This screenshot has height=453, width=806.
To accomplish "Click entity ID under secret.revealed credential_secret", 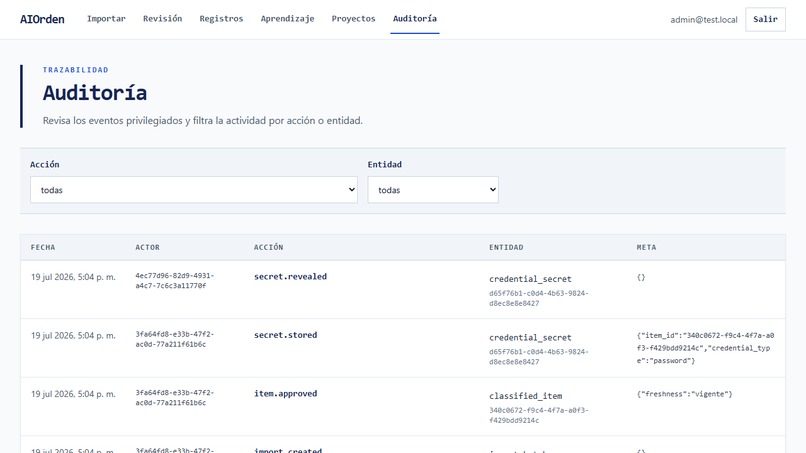I will coord(539,298).
